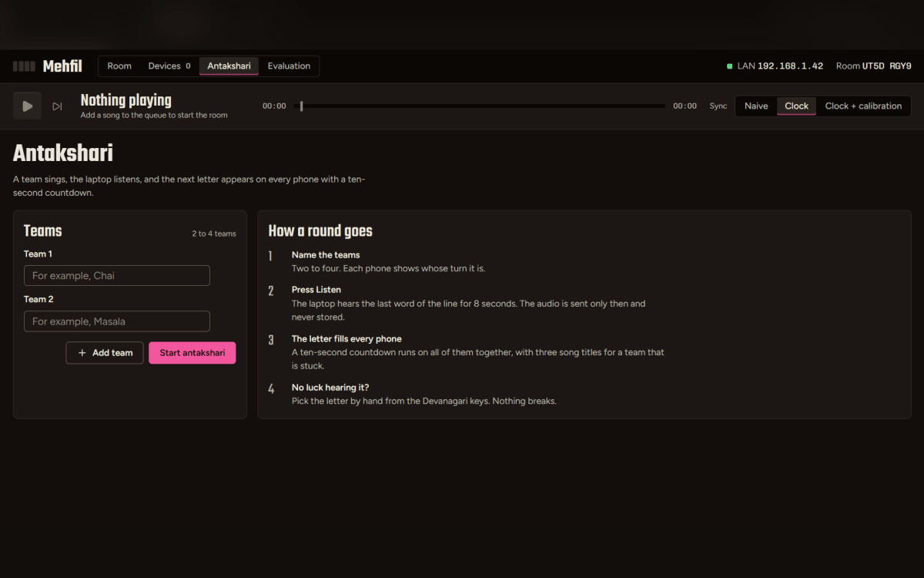Click the plus icon in Add team
This screenshot has height=578, width=924.
pyautogui.click(x=82, y=353)
